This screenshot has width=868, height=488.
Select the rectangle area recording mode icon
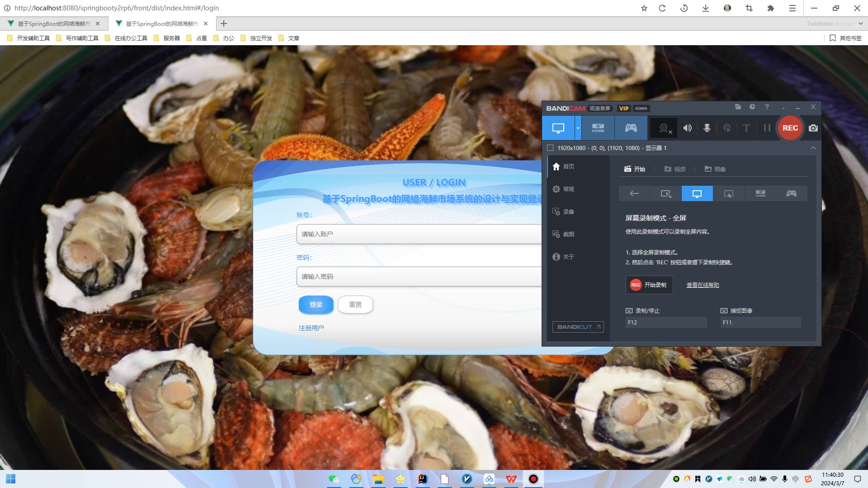[x=665, y=193]
